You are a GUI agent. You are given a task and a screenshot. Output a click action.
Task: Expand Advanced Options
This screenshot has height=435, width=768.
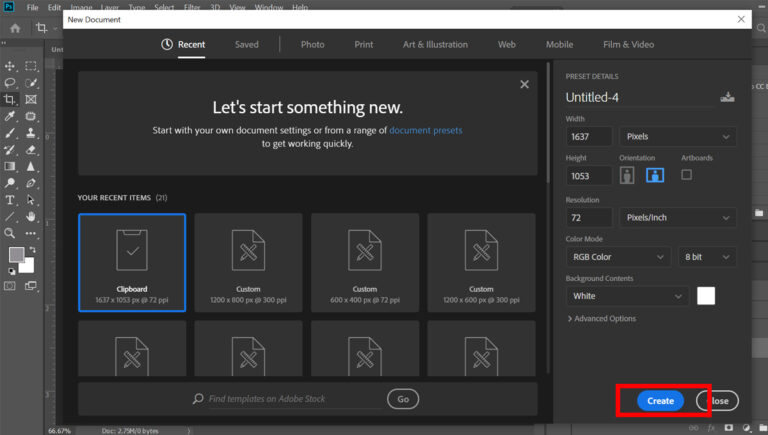tap(601, 318)
